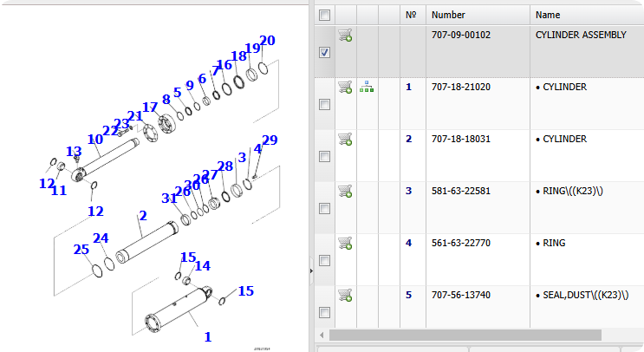Add CYLINDER ASSEMBLY 707-09-00102 to cart

(345, 35)
